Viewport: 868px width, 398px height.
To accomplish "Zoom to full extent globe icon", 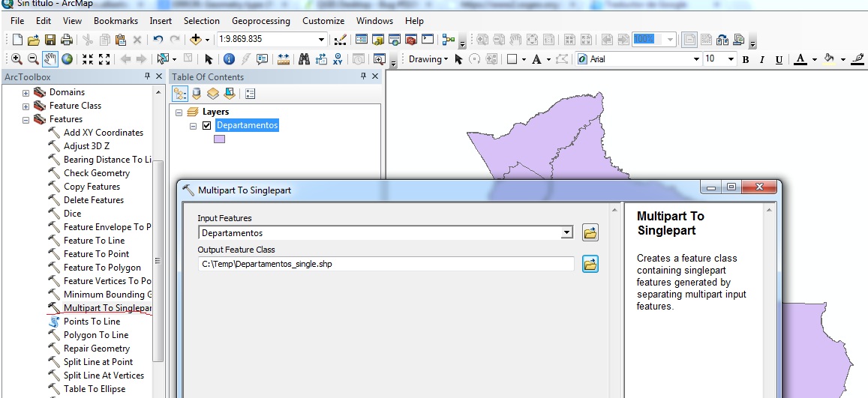I will coord(67,59).
